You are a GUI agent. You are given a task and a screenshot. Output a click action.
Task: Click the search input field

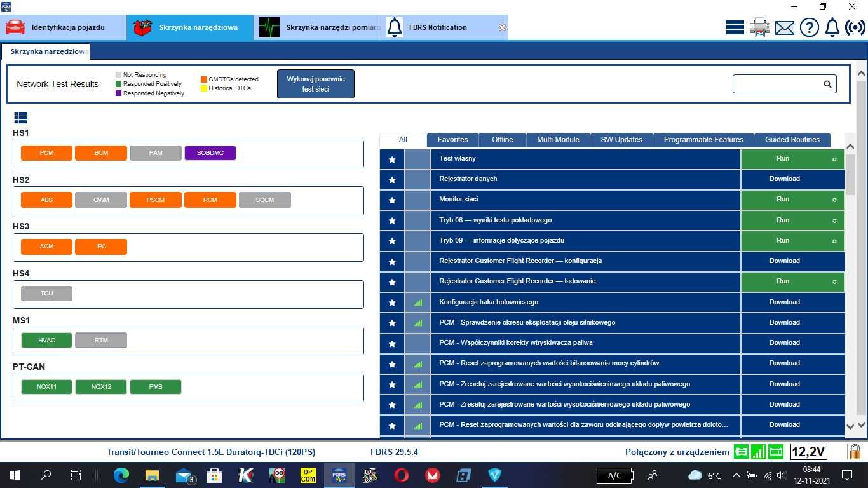click(x=785, y=84)
